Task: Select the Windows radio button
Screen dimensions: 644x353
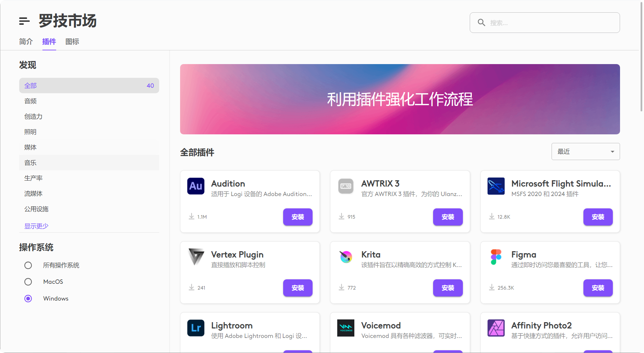Action: coord(28,299)
